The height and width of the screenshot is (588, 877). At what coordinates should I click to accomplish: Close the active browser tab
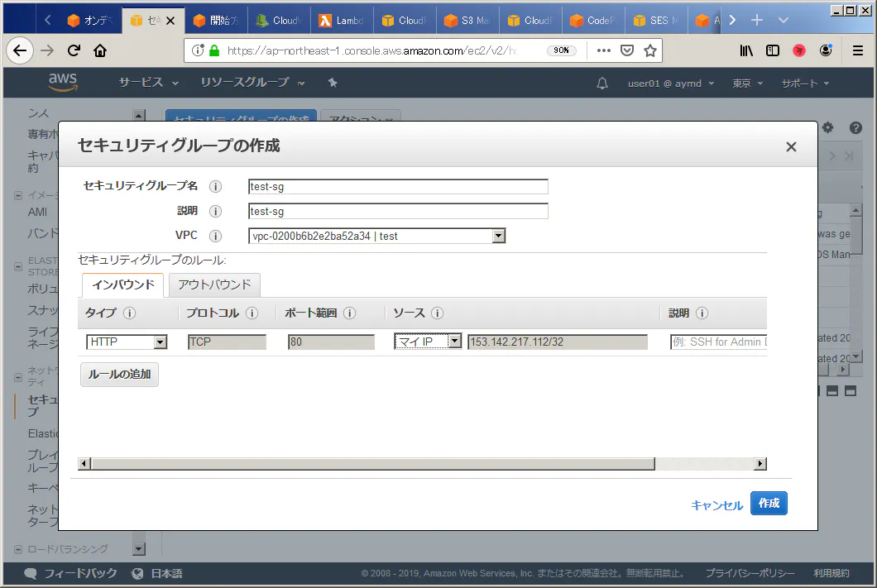point(170,21)
